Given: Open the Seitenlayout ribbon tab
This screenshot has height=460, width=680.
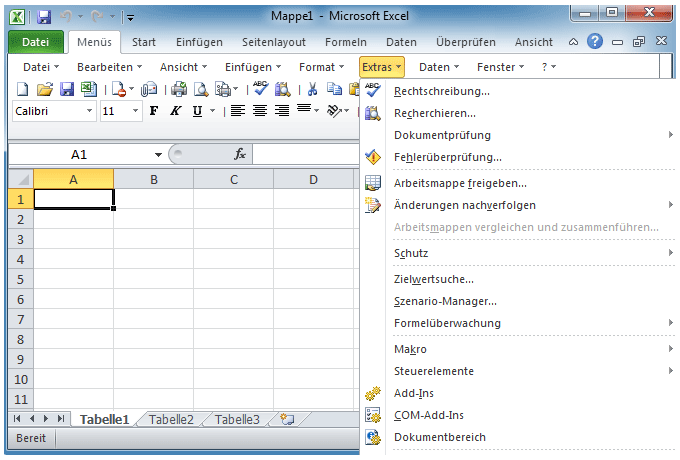Looking at the screenshot, I should point(274,42).
